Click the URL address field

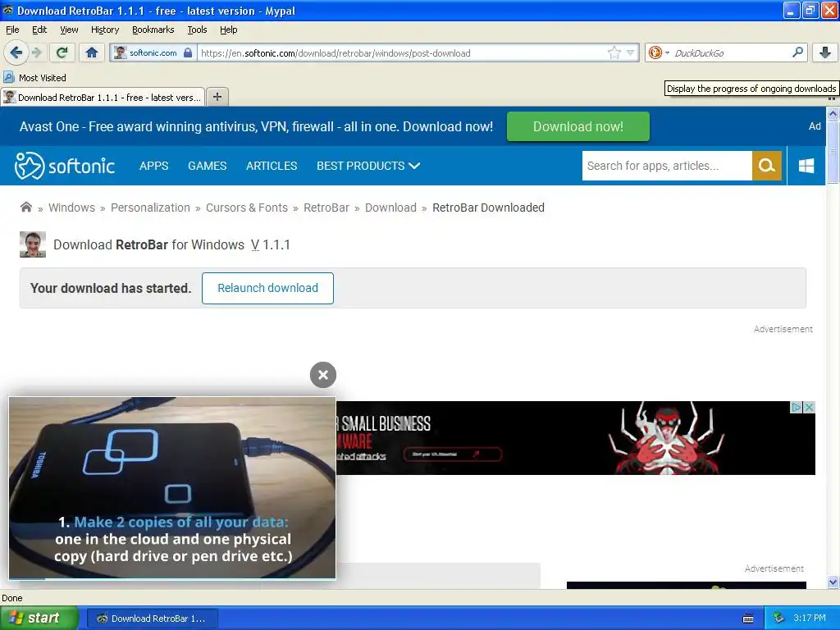coord(402,52)
